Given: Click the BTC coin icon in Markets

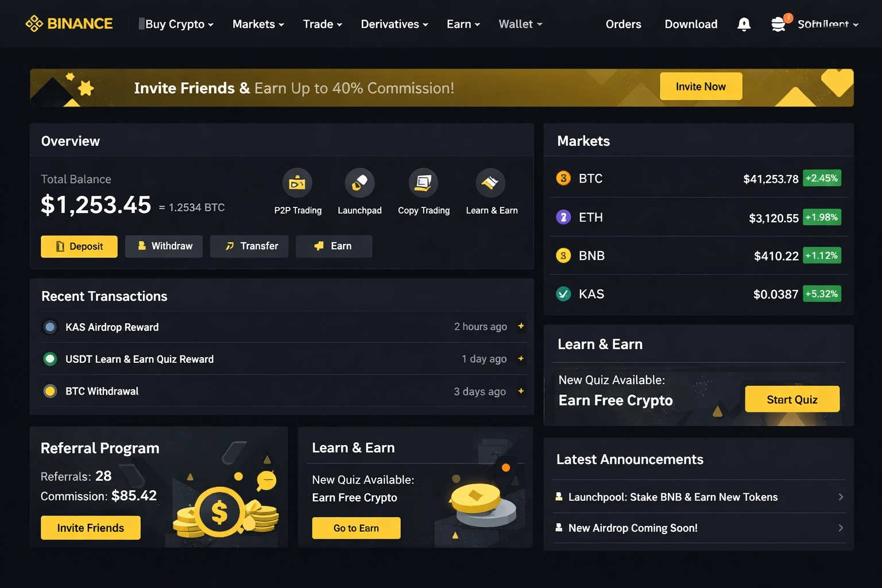Looking at the screenshot, I should click(563, 178).
